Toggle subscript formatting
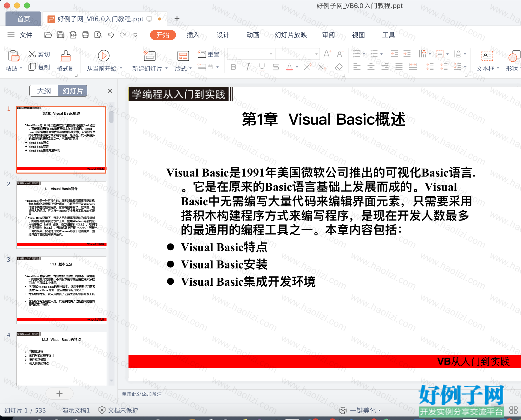The width and height of the screenshot is (521, 420). pyautogui.click(x=322, y=67)
